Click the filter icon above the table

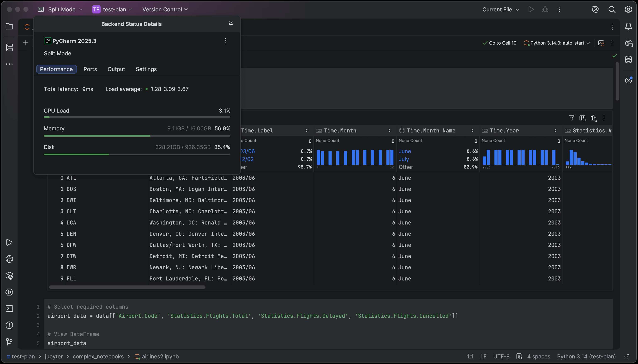[571, 118]
